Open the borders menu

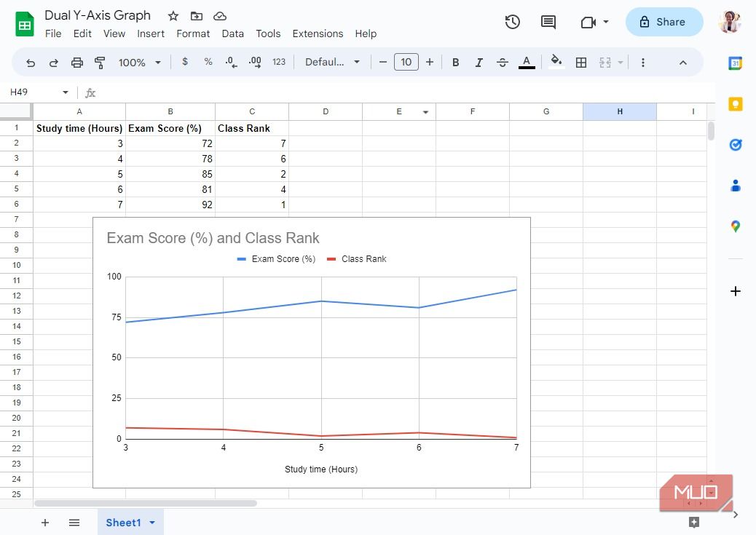(581, 62)
